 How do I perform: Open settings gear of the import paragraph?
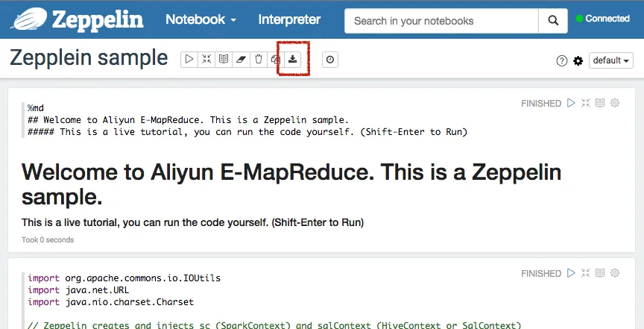coord(615,272)
